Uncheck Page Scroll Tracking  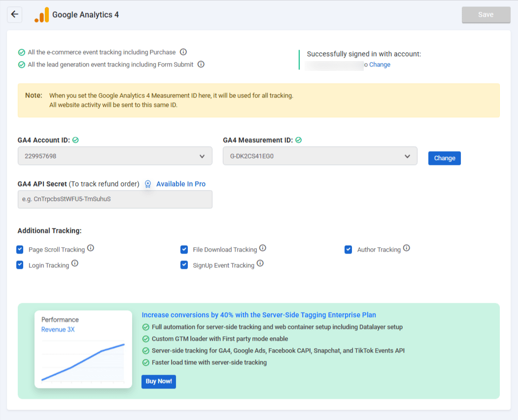pyautogui.click(x=20, y=250)
